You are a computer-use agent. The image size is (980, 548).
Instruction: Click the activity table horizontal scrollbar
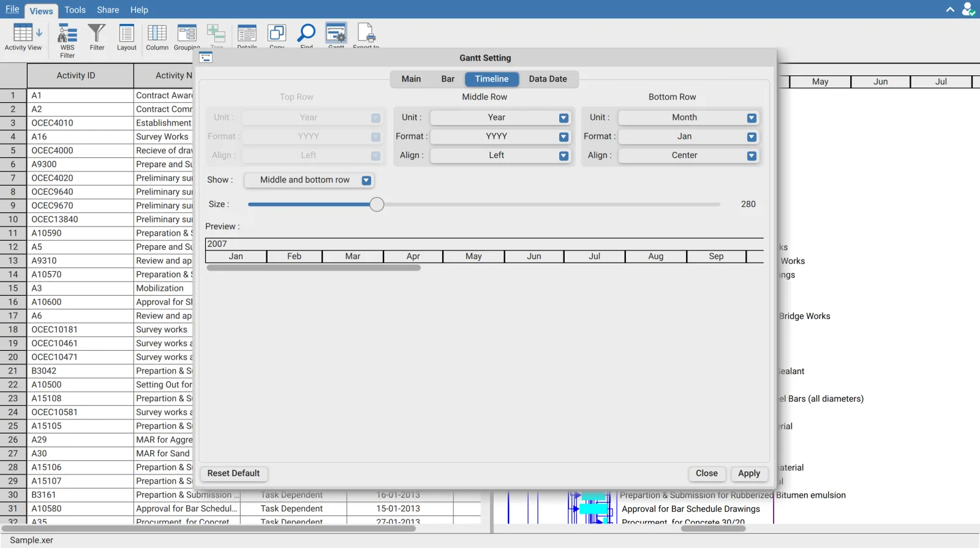(208, 528)
